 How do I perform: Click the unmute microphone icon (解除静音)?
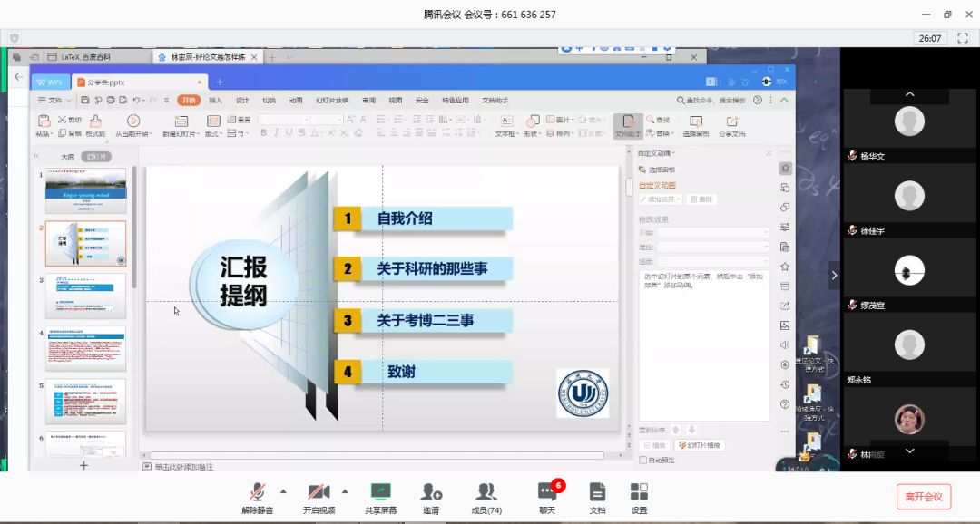point(257,492)
